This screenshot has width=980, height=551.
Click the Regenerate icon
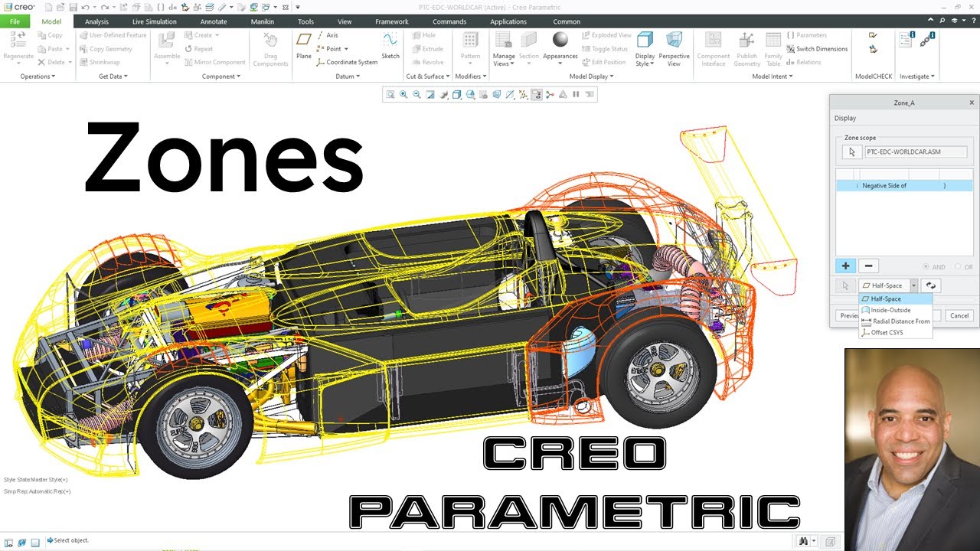pyautogui.click(x=18, y=40)
